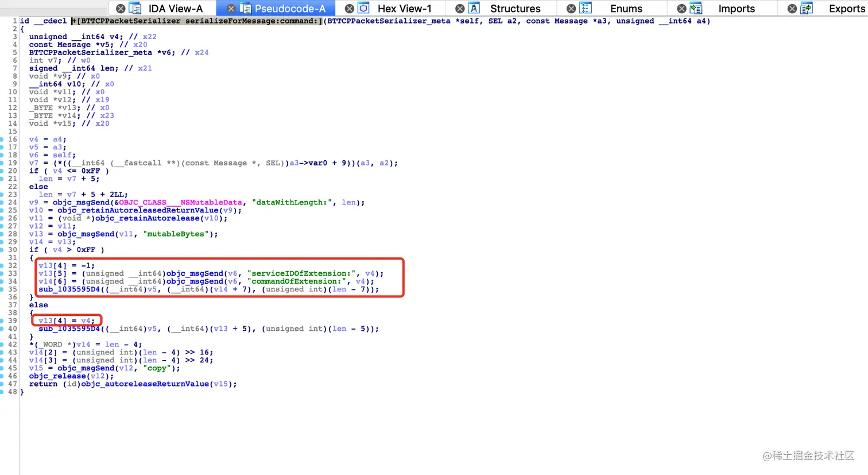Toggle breakpoint dot on line 19
868x475 pixels.
click(x=2, y=163)
